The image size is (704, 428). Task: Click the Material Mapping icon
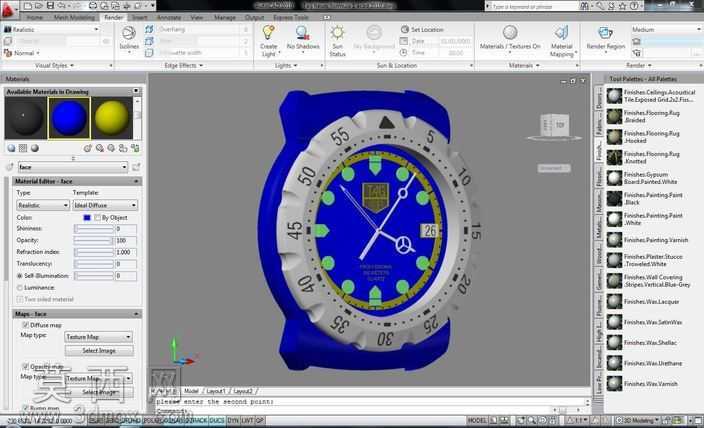click(x=561, y=33)
